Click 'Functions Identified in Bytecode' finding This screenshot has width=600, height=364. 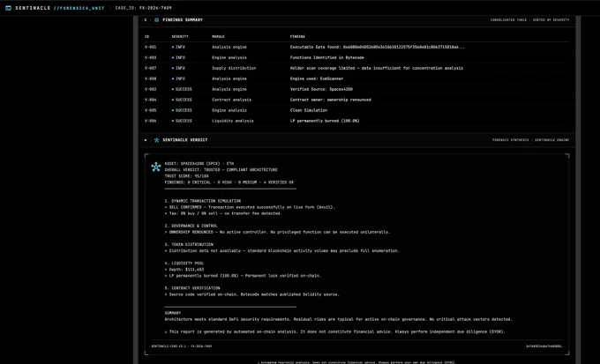coord(326,58)
